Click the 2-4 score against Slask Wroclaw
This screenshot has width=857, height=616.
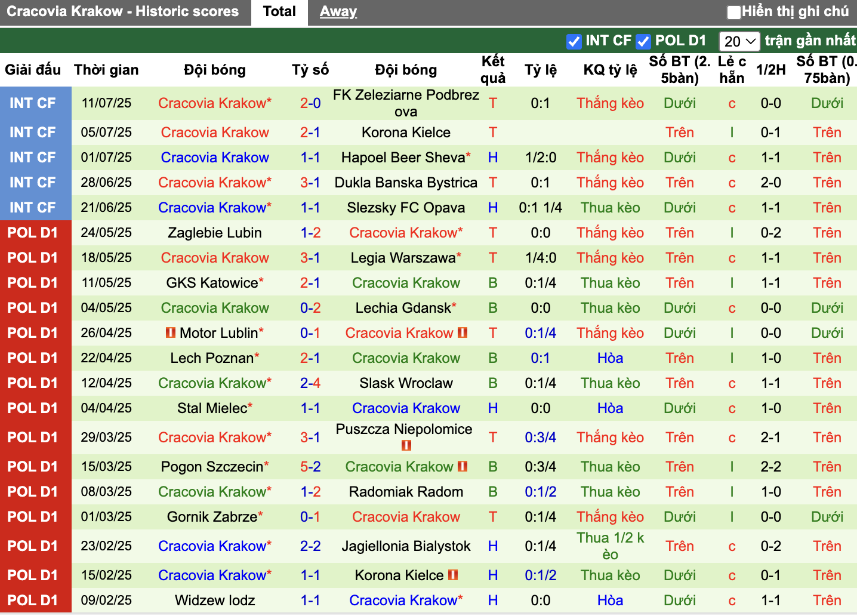coord(310,383)
